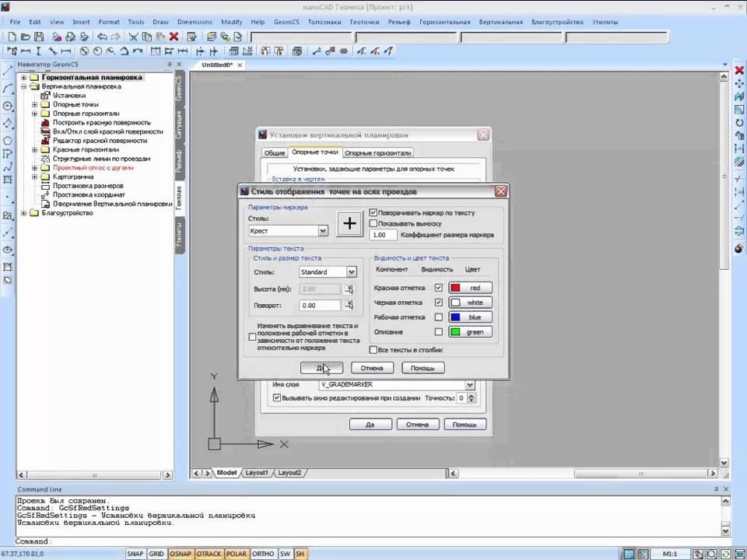Click the red X delete icon
This screenshot has height=560, width=747.
(x=174, y=37)
